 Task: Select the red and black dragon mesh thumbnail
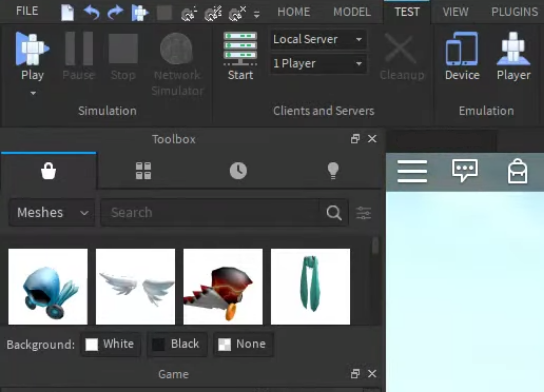[x=223, y=286]
